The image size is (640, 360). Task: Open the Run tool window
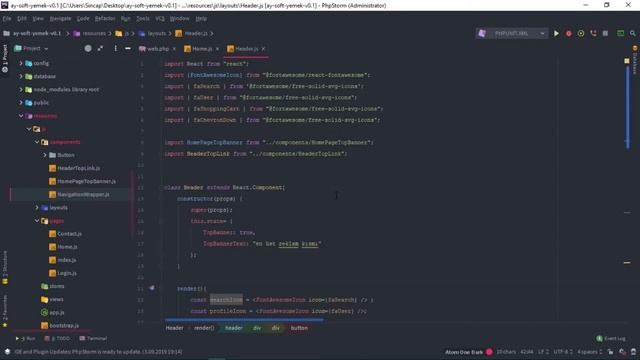click(25, 338)
